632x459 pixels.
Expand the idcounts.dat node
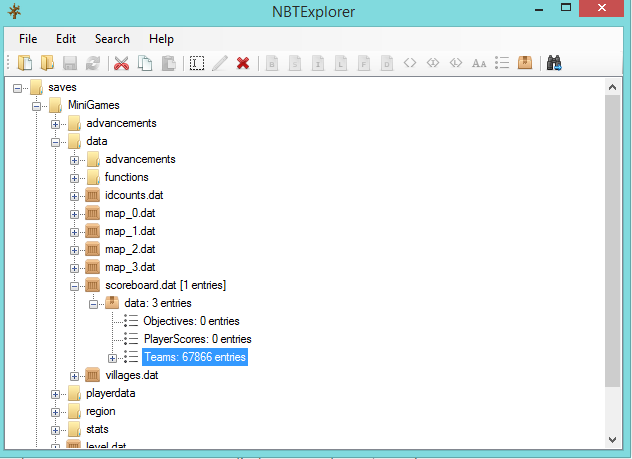74,196
